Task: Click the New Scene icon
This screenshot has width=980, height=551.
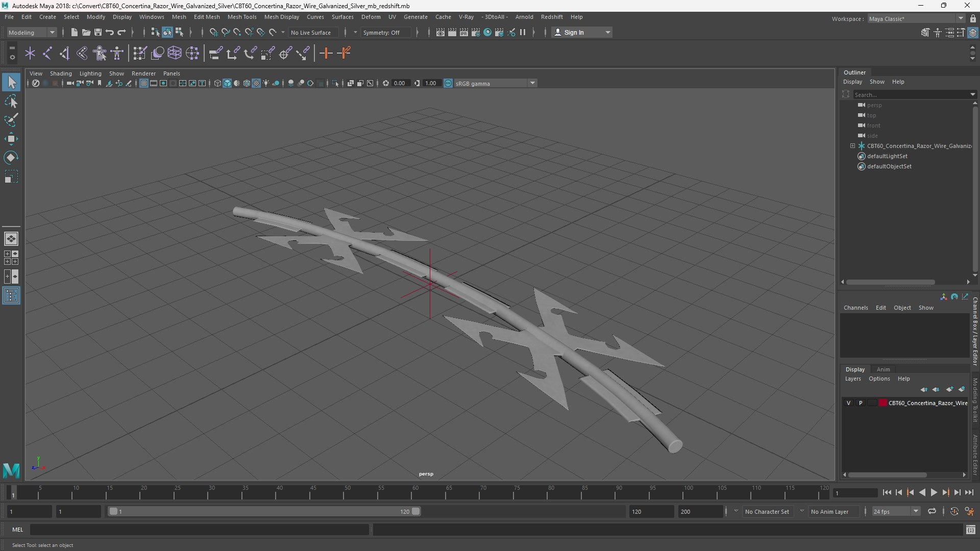Action: coord(74,33)
